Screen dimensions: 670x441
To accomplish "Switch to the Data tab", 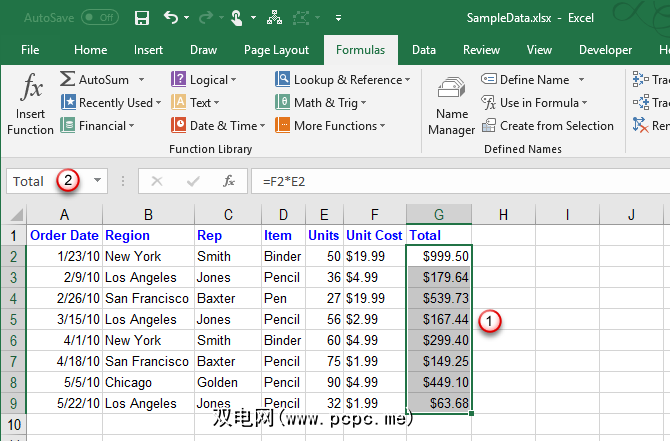I will click(x=423, y=50).
